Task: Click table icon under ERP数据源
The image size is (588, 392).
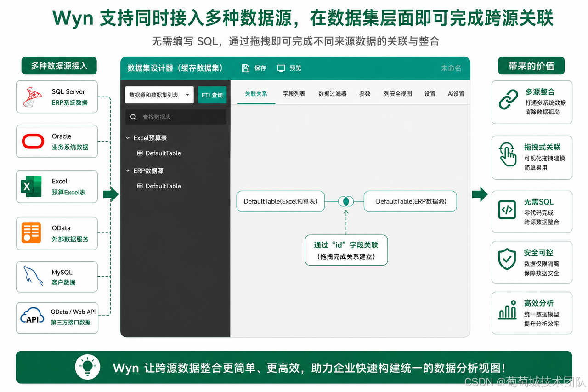Action: (140, 186)
